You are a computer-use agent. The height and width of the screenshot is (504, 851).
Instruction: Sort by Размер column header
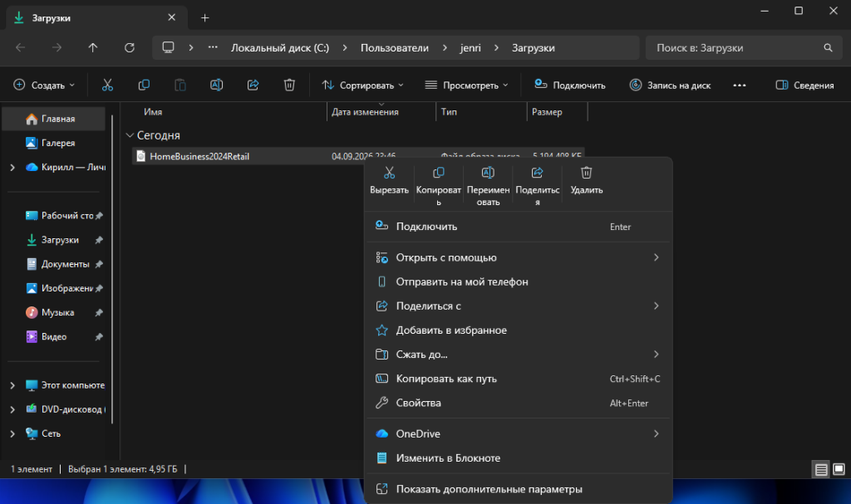(x=547, y=112)
